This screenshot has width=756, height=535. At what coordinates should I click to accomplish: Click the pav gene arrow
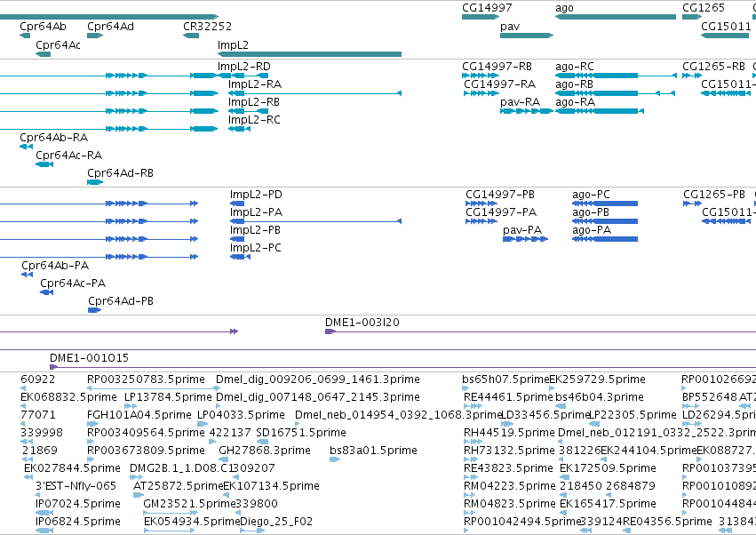click(x=527, y=36)
